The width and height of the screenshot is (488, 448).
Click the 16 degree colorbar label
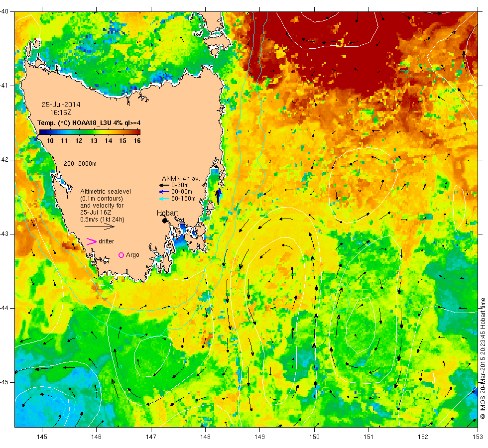(137, 140)
